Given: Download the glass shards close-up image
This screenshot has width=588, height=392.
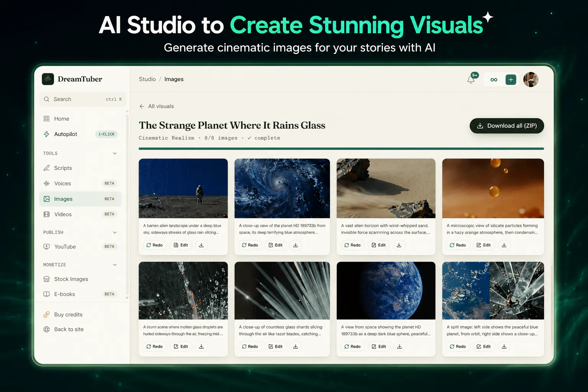Looking at the screenshot, I should [x=296, y=346].
